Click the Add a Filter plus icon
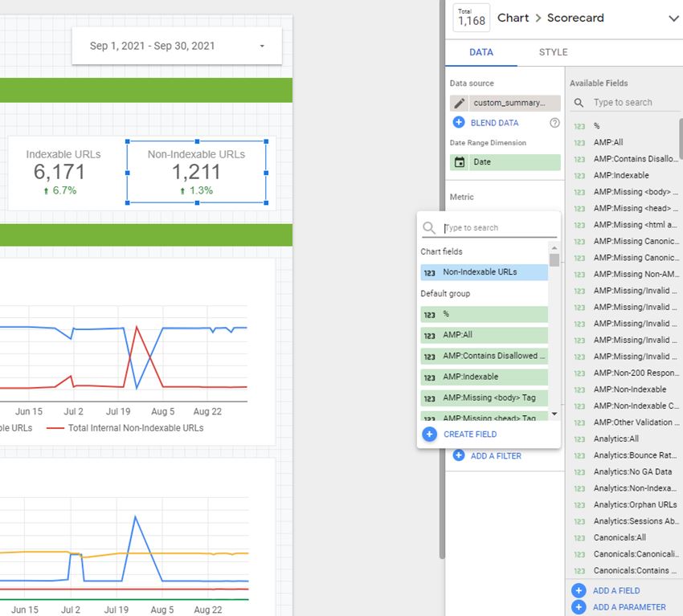 (x=459, y=455)
